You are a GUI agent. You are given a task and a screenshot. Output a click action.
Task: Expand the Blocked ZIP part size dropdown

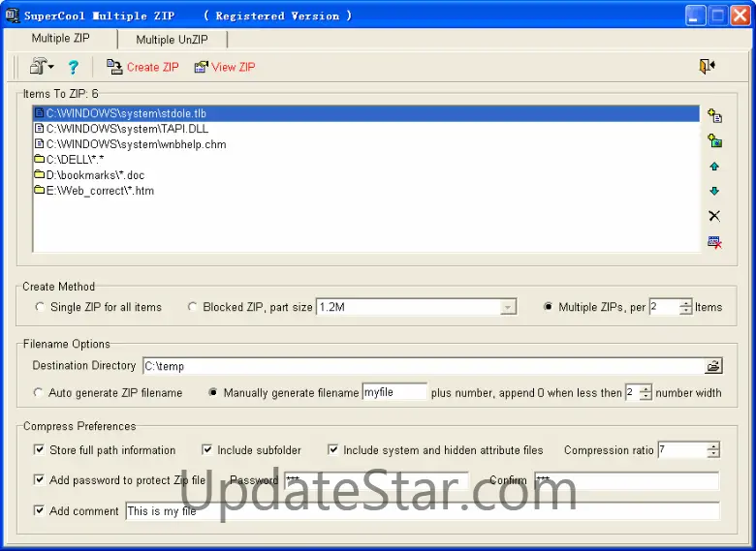tap(508, 307)
